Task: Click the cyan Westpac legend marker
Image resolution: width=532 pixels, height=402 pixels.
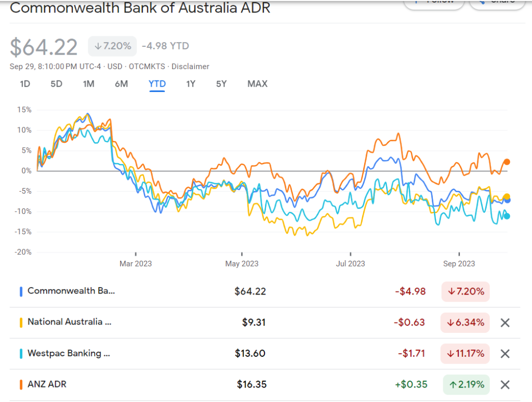Action: (21, 354)
